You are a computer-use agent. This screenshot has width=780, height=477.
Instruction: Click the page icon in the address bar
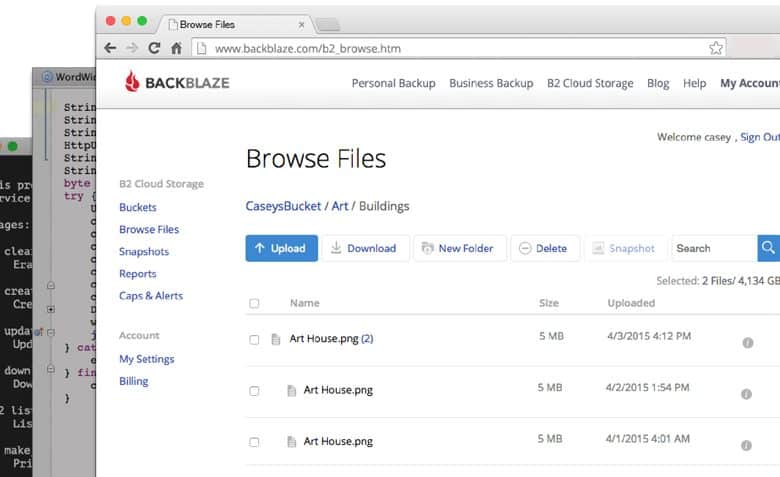point(201,48)
